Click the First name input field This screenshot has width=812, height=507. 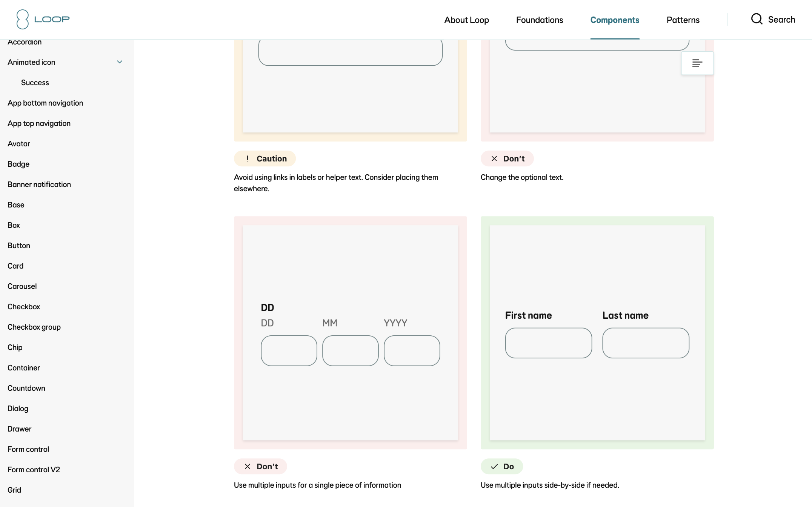(548, 343)
